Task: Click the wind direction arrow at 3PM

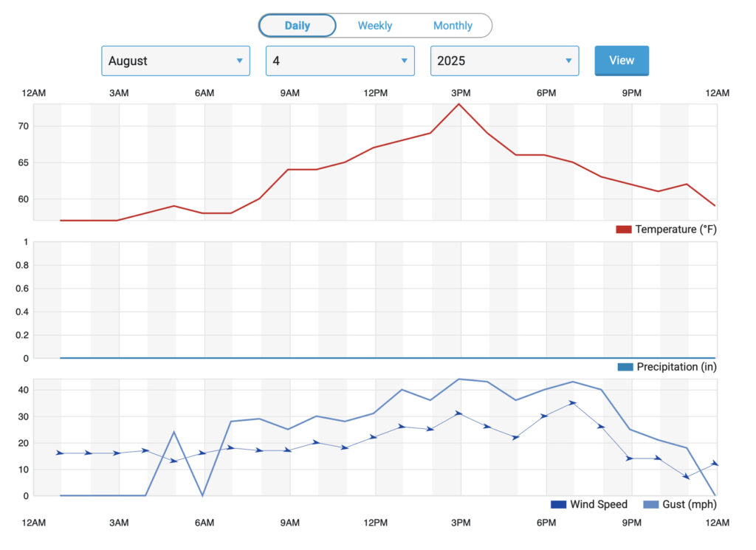Action: 458,413
